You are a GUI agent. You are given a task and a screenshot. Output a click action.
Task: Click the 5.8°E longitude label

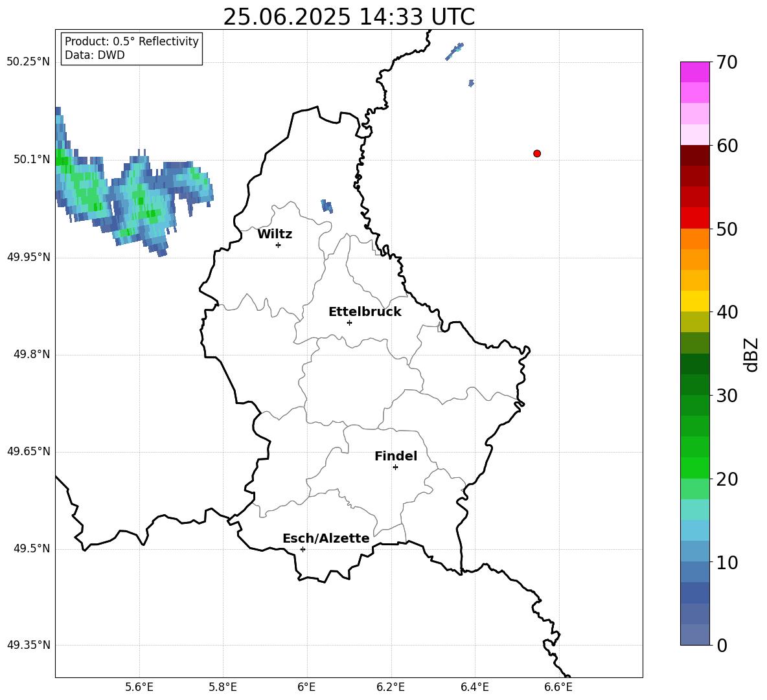point(223,687)
